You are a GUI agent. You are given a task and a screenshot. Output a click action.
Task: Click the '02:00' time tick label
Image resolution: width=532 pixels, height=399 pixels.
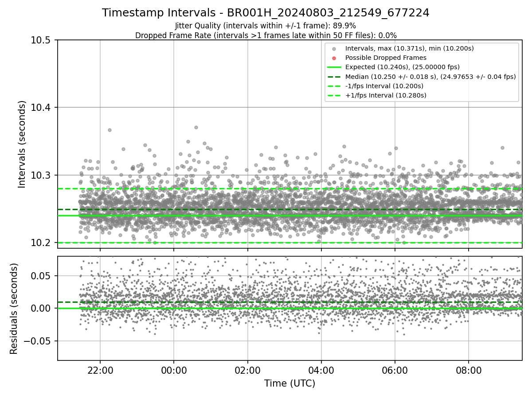247,371
